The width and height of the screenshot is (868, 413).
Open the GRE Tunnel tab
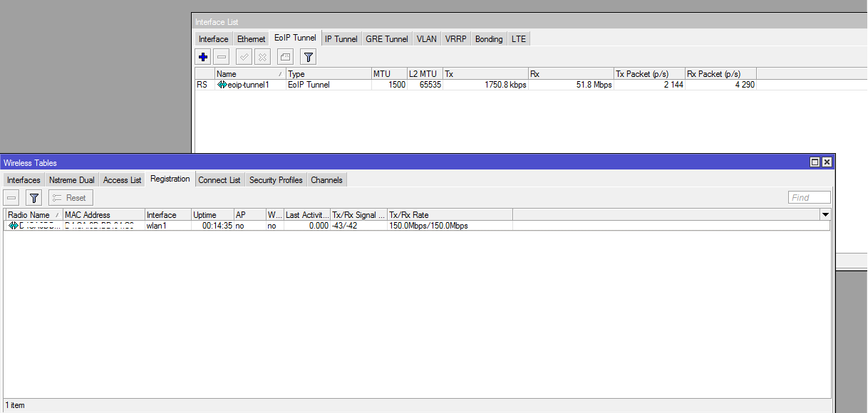coord(387,39)
